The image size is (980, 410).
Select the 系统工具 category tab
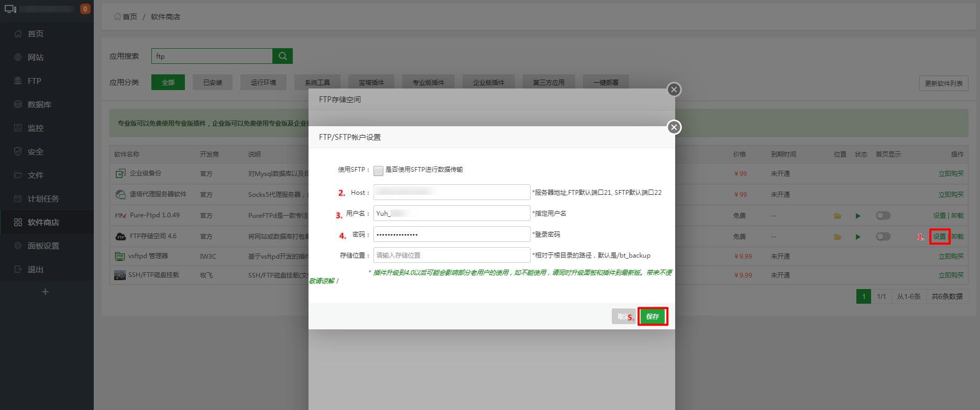[317, 82]
